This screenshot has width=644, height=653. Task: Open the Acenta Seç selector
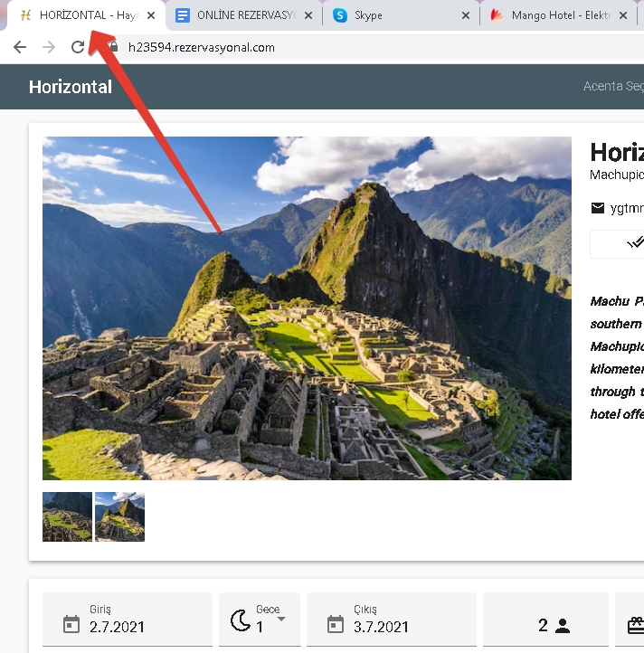(613, 86)
